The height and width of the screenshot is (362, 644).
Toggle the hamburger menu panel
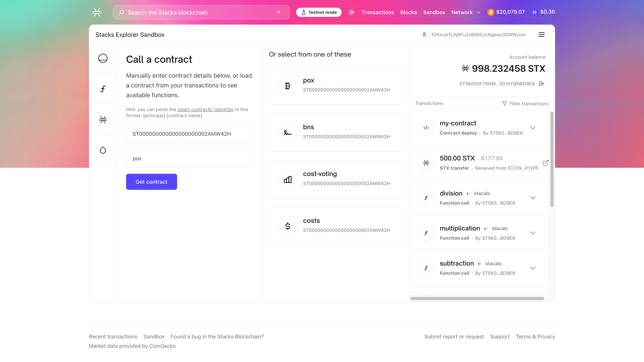541,35
